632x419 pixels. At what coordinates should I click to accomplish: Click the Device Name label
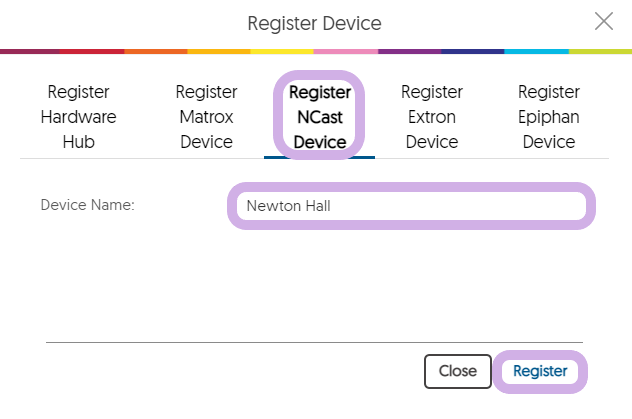pyautogui.click(x=87, y=205)
